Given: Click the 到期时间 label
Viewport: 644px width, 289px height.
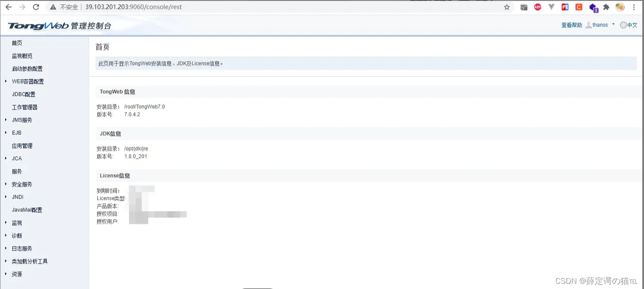Looking at the screenshot, I should [108, 191].
